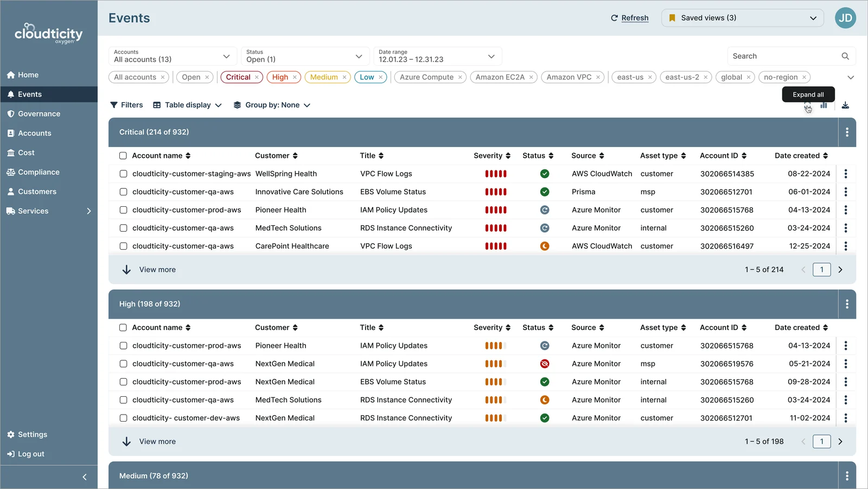The width and height of the screenshot is (868, 489).
Task: Open the High group kebab menu
Action: 847,304
